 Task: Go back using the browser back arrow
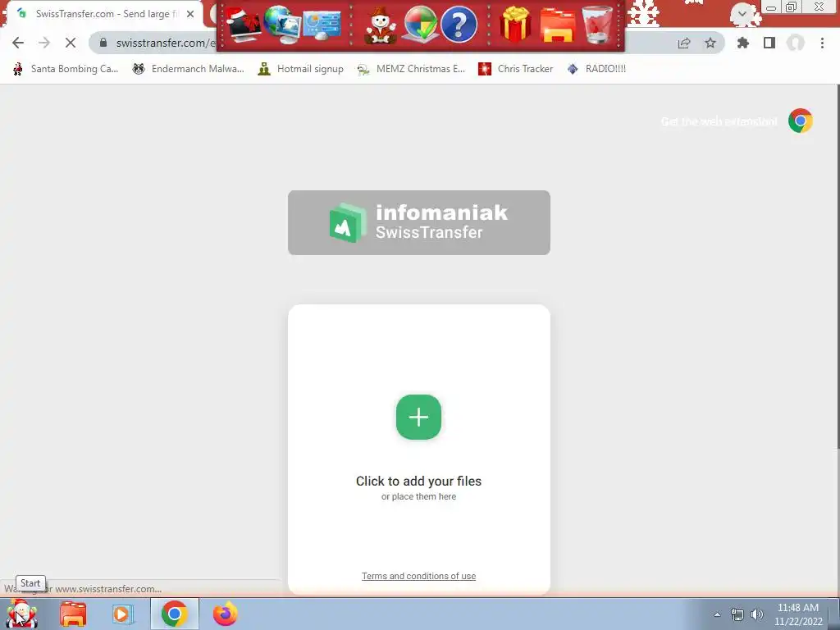(18, 43)
